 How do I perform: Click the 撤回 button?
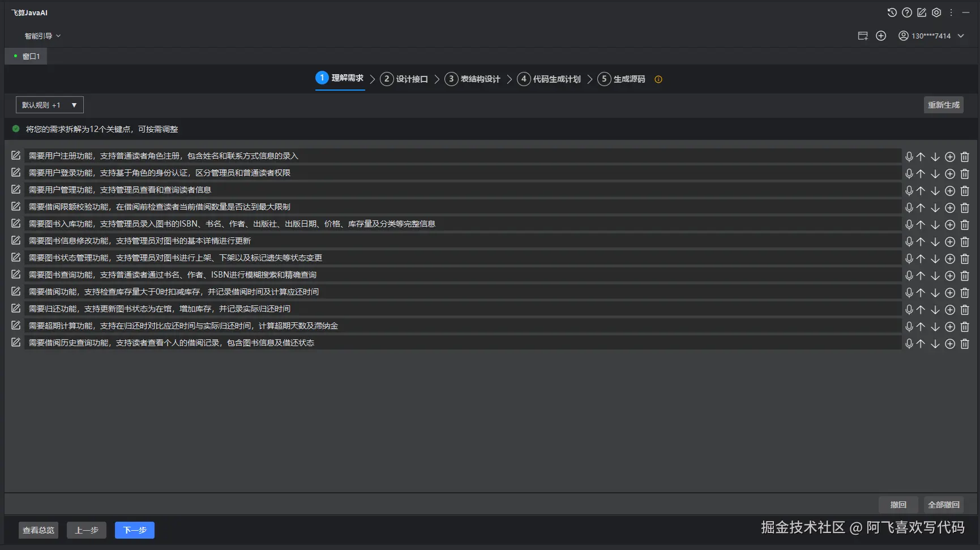tap(898, 505)
